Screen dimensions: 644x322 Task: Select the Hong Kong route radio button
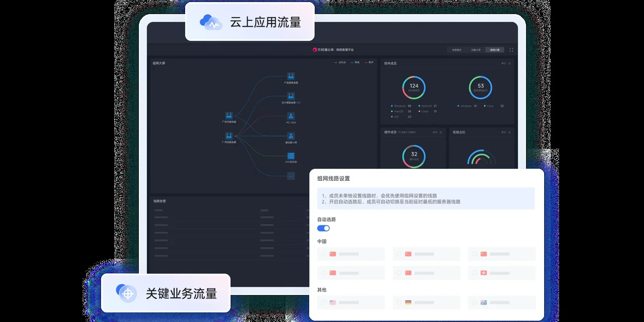point(474,273)
